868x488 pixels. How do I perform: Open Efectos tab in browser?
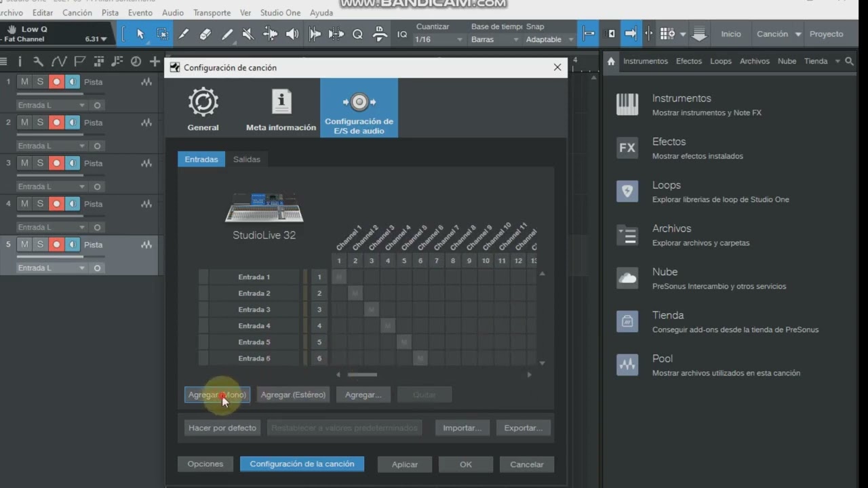click(689, 61)
